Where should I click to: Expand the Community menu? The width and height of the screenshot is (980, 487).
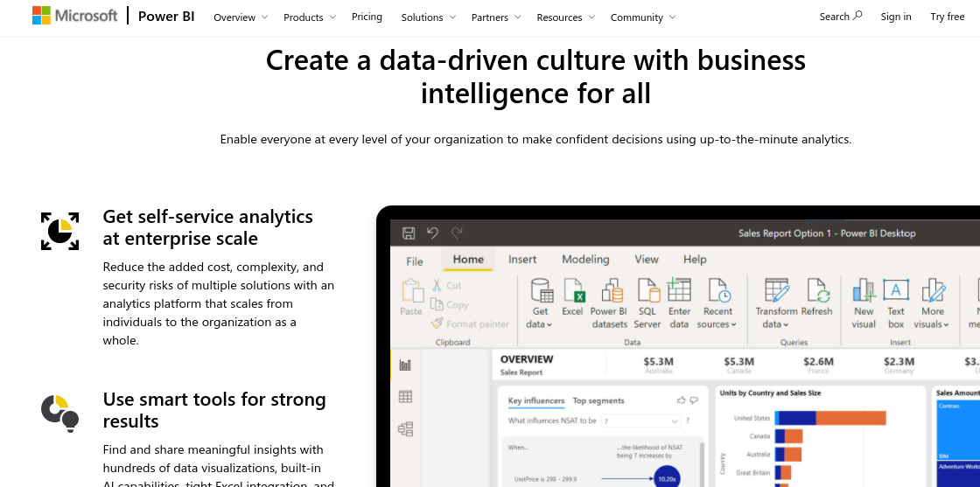tap(643, 17)
